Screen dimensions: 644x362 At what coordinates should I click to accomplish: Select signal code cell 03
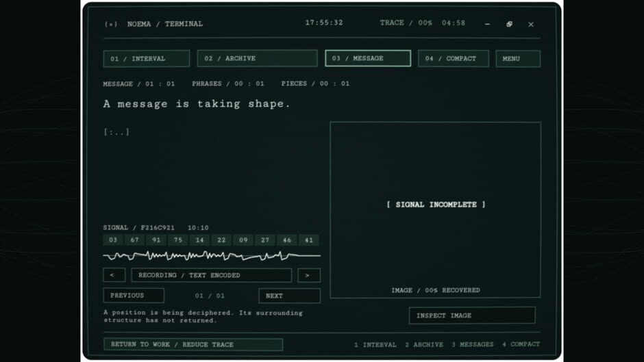113,240
